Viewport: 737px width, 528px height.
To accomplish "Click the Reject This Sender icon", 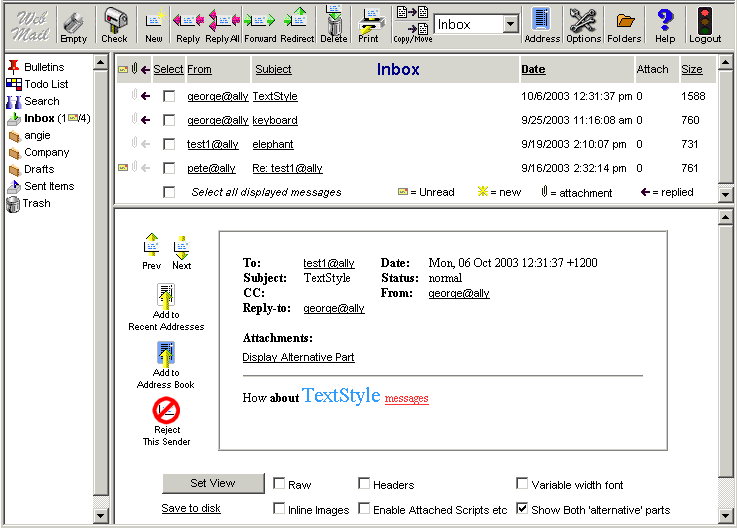I will tap(166, 411).
